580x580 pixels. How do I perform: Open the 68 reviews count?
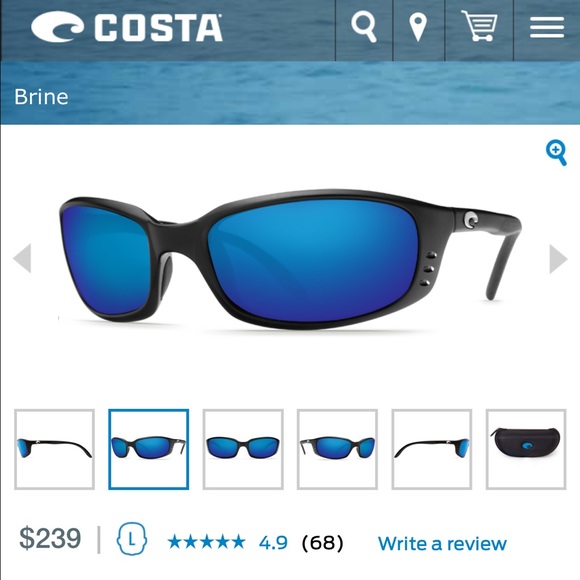[x=323, y=543]
